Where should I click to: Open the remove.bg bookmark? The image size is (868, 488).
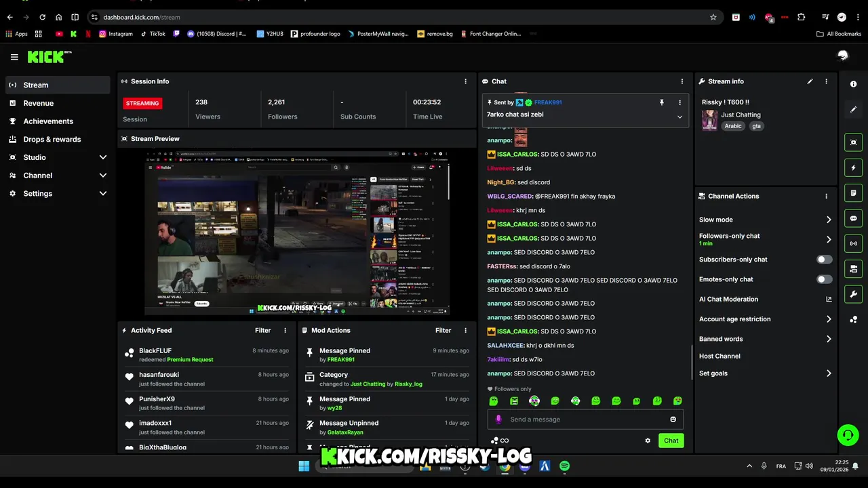pyautogui.click(x=435, y=34)
